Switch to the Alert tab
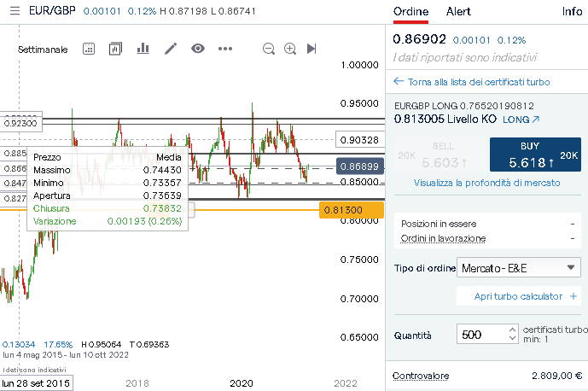Screen dimensions: 588x391 click(x=458, y=11)
